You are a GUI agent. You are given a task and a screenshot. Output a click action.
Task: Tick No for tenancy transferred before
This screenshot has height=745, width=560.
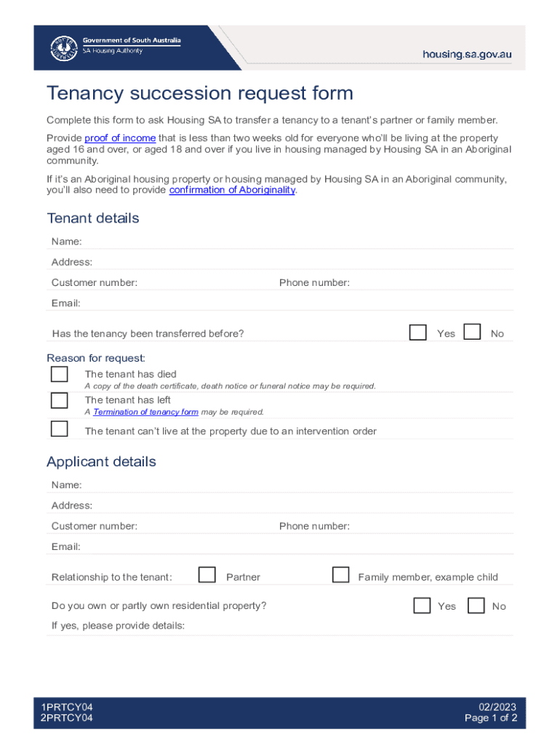pyautogui.click(x=472, y=332)
